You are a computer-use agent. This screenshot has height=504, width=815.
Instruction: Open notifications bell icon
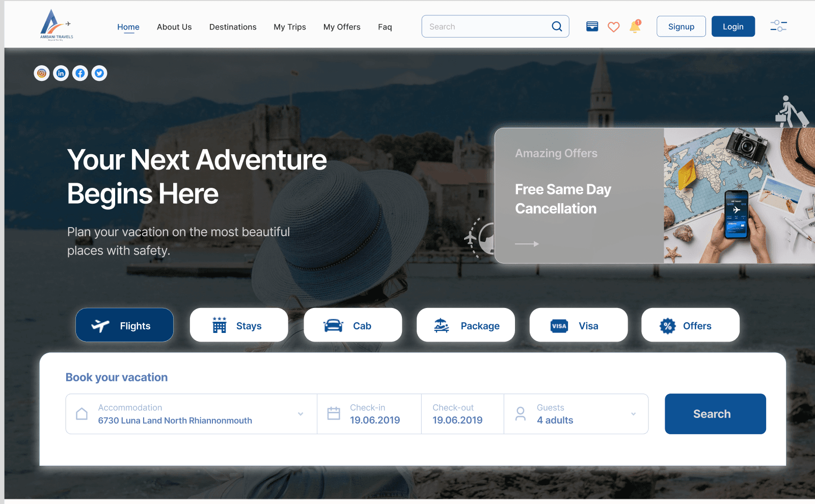point(635,26)
